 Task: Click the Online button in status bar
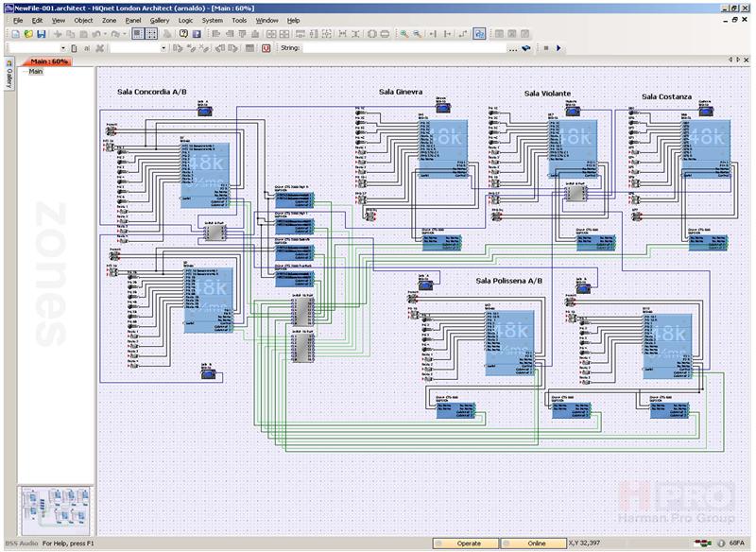533,543
